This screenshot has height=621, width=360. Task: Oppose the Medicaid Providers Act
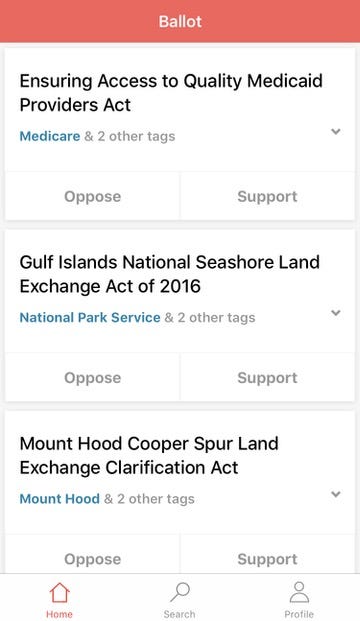(x=92, y=196)
